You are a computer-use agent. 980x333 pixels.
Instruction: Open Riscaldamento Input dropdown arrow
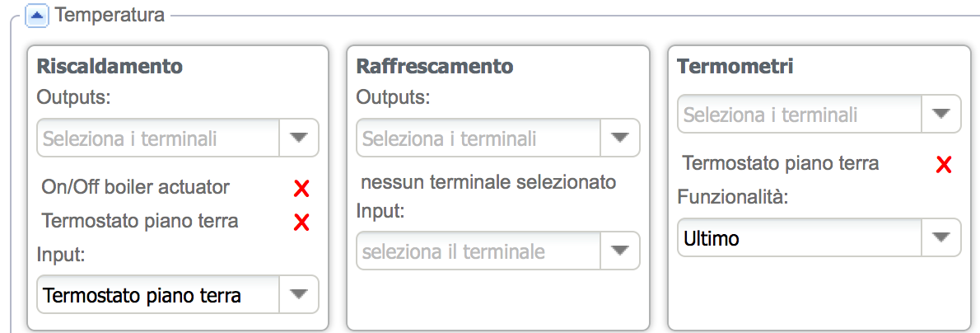click(299, 294)
